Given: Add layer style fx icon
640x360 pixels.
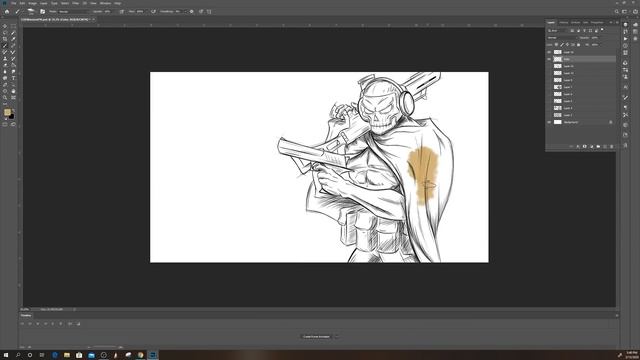Looking at the screenshot, I should coord(578,146).
